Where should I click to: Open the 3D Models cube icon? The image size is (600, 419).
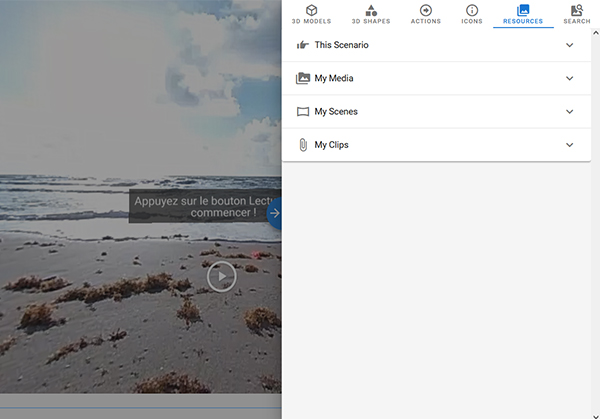(x=311, y=10)
